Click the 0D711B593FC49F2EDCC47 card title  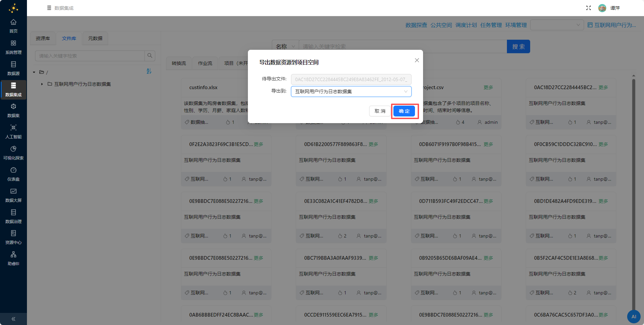pos(451,201)
